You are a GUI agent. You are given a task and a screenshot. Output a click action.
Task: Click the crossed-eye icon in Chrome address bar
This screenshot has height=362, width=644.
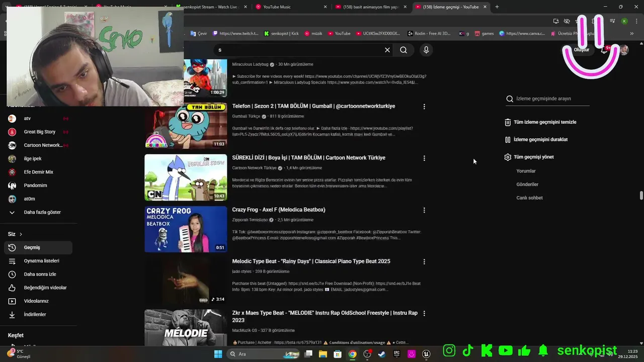[x=567, y=21]
